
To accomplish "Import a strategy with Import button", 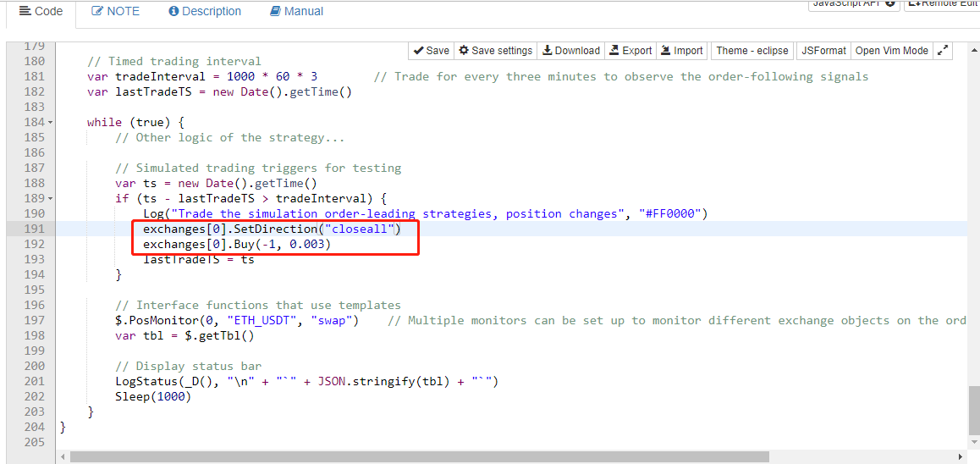I will [x=682, y=51].
